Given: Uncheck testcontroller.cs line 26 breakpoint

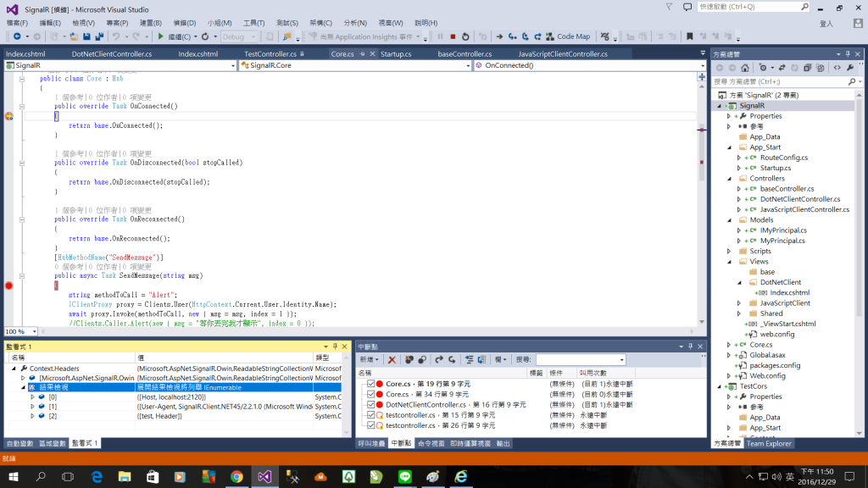Looking at the screenshot, I should tap(371, 425).
